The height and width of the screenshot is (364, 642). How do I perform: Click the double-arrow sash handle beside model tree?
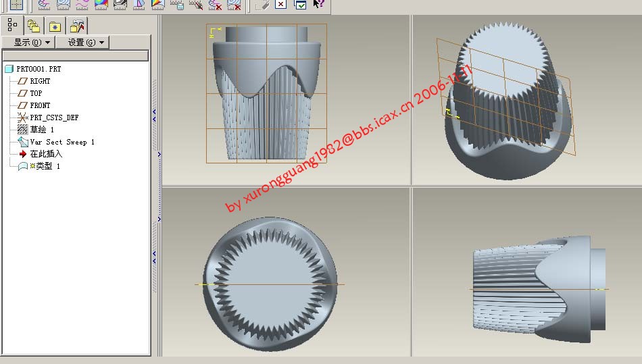[x=154, y=111]
